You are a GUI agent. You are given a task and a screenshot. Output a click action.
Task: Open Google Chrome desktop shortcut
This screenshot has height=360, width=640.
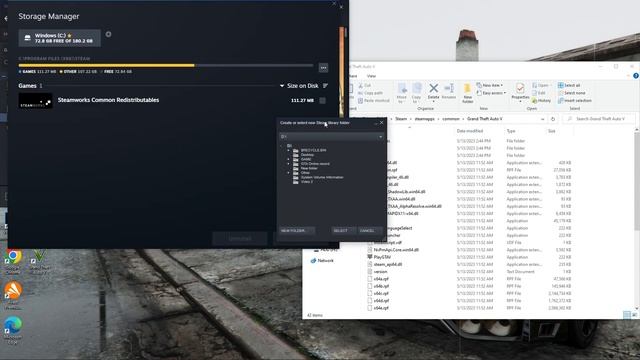coord(13,262)
